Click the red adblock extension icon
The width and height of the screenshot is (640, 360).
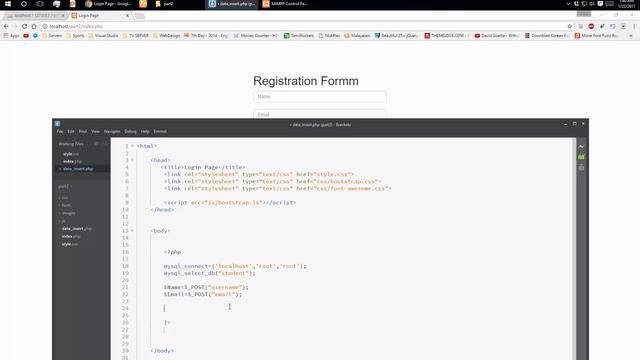point(591,26)
